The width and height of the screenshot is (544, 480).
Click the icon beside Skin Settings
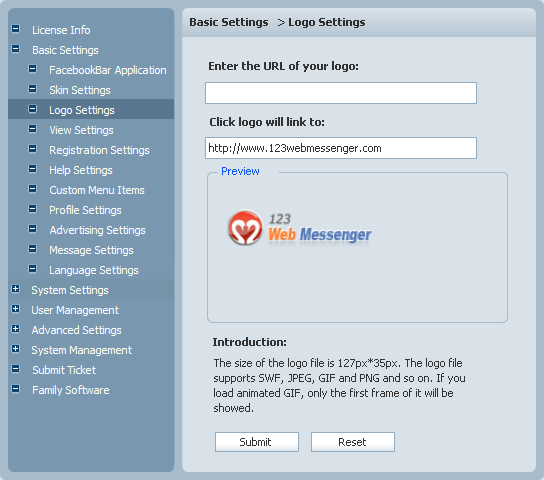pos(32,89)
